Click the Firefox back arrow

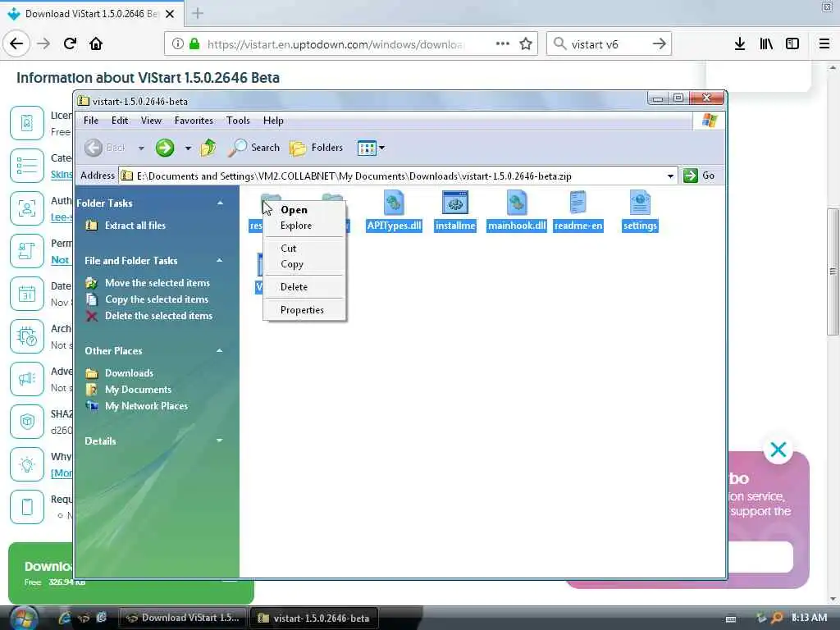pos(16,44)
